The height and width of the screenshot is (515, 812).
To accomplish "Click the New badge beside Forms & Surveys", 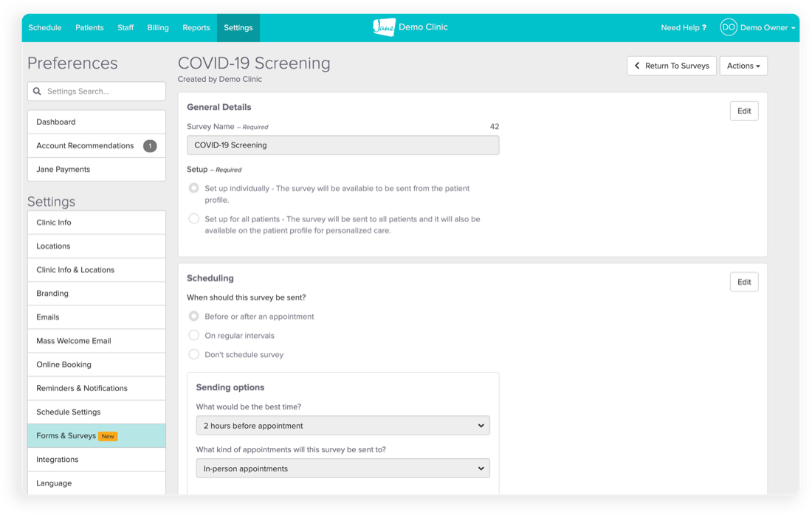I will 108,436.
